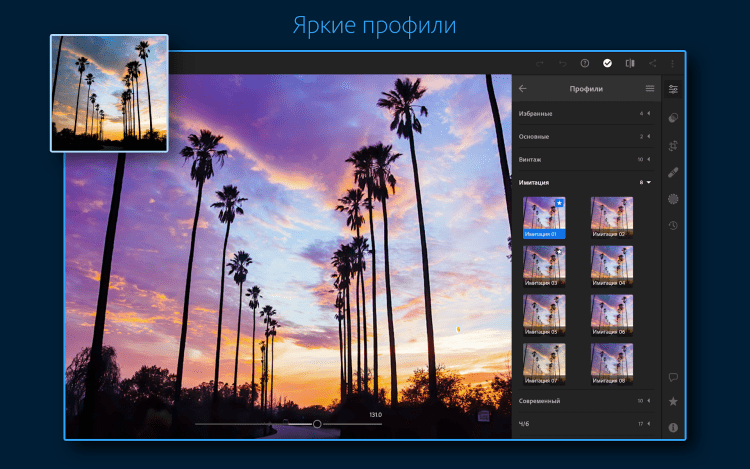This screenshot has height=469, width=750.
Task: Select the Healing brush tool
Action: pyautogui.click(x=673, y=172)
